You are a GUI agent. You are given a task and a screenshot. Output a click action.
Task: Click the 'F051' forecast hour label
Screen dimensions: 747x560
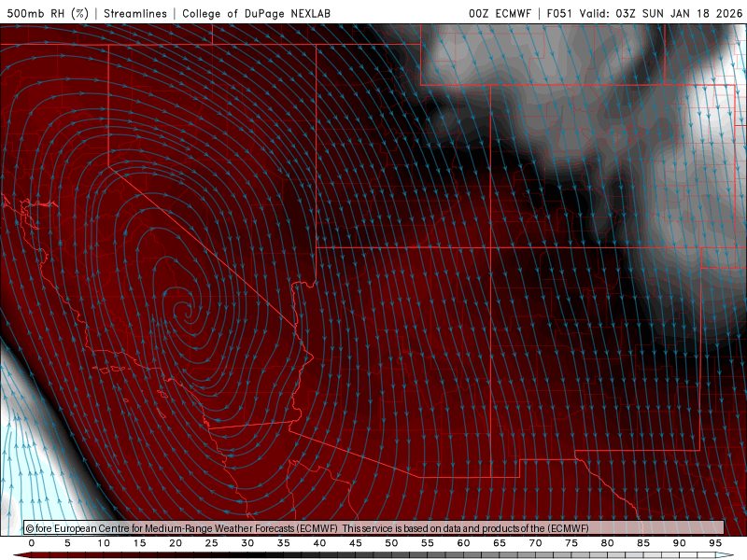[559, 13]
